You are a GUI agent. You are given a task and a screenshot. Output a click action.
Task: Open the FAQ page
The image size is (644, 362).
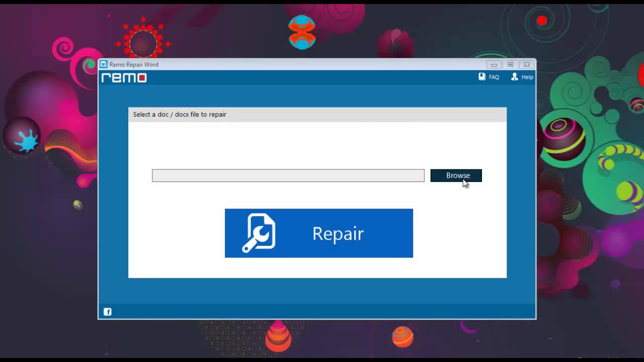point(489,77)
